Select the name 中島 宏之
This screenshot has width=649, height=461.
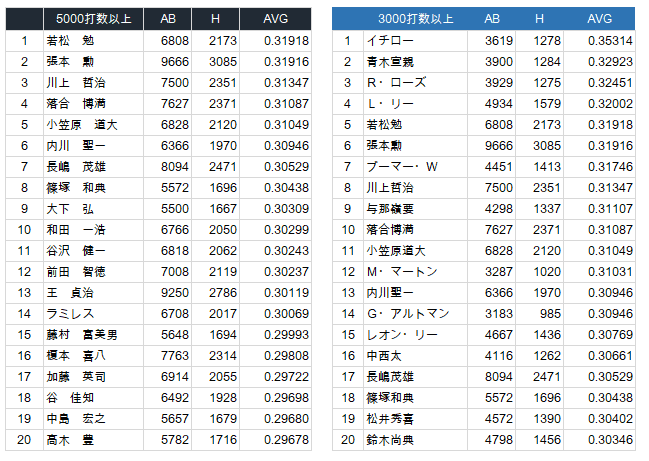click(76, 419)
